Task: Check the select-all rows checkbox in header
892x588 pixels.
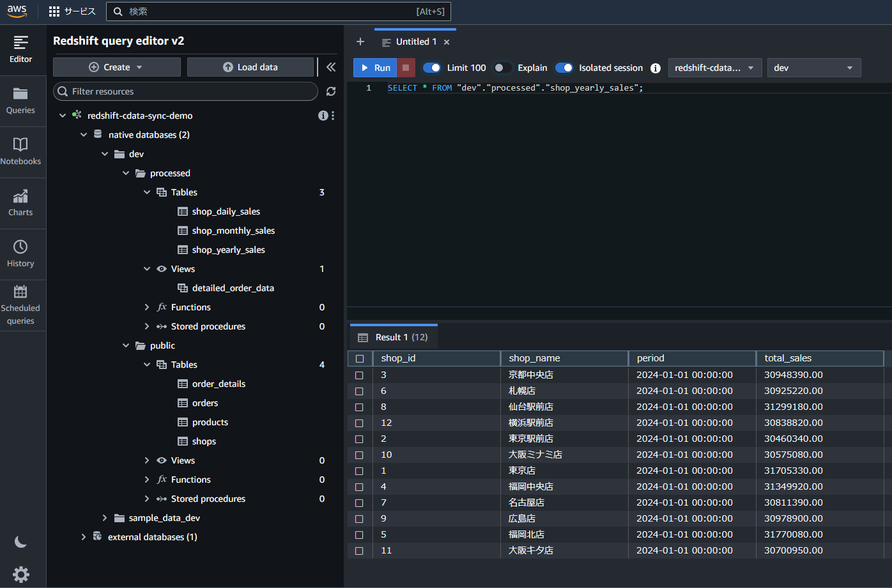Action: (360, 359)
